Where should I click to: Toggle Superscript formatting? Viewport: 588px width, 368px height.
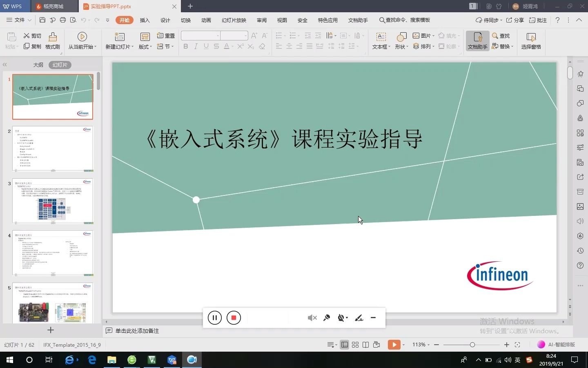241,46
